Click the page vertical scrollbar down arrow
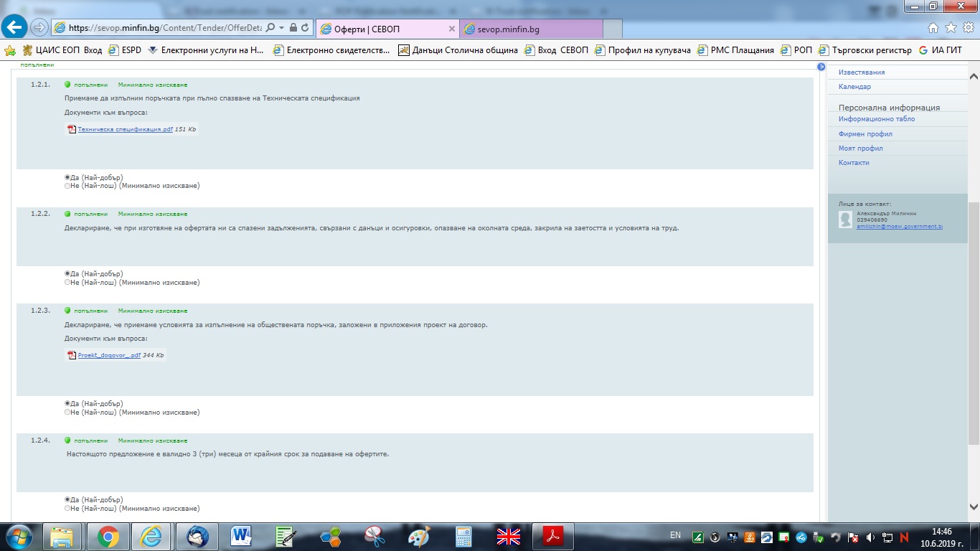The width and height of the screenshot is (980, 551). [x=974, y=507]
